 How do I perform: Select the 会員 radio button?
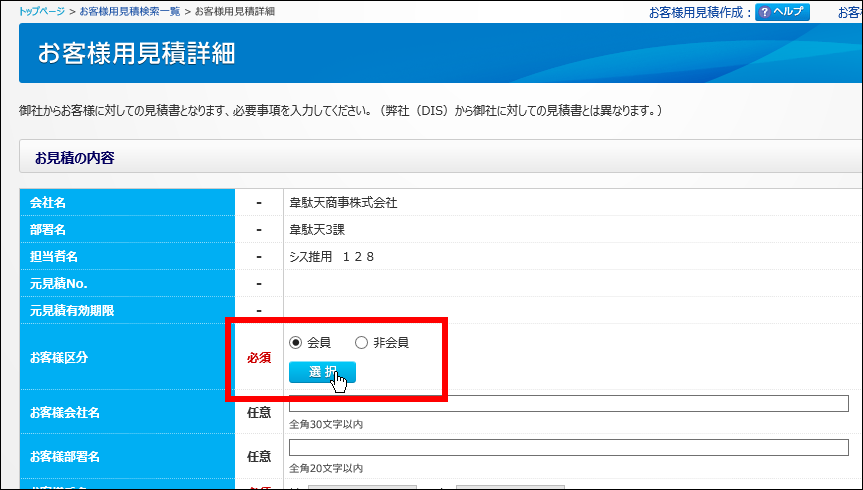click(295, 343)
